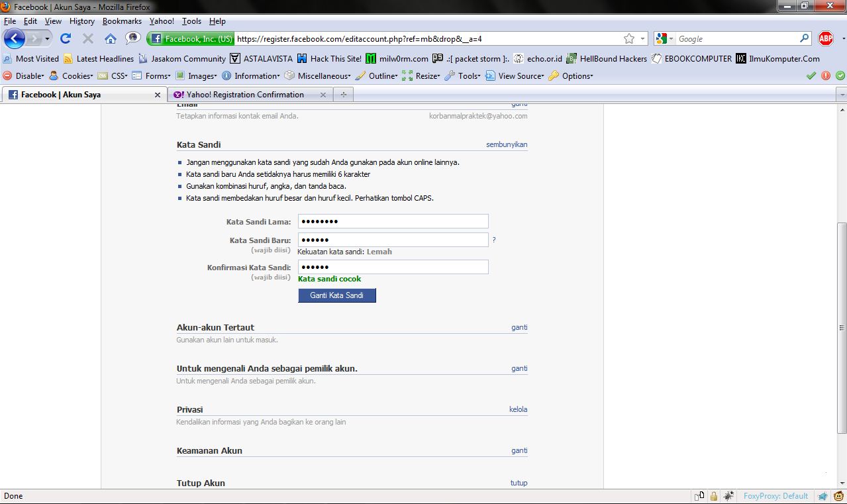Open the Most Visited bookmarks folder

(x=32, y=58)
